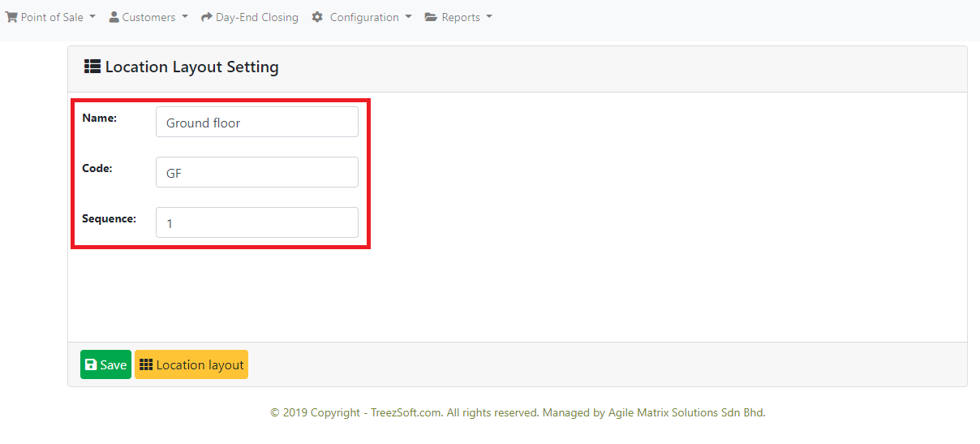Open the Reports dropdown arrow
Image resolution: width=980 pixels, height=444 pixels.
pos(489,17)
